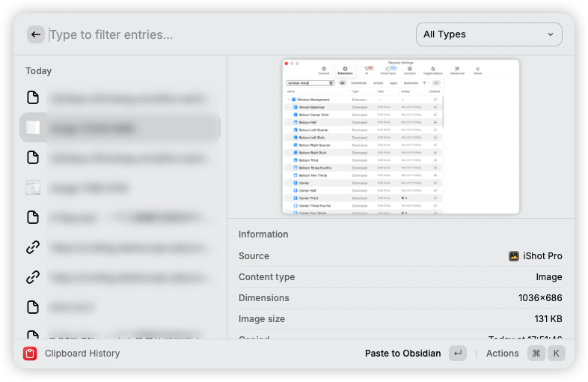Click the iShot Pro source icon
The width and height of the screenshot is (588, 382).
(514, 256)
